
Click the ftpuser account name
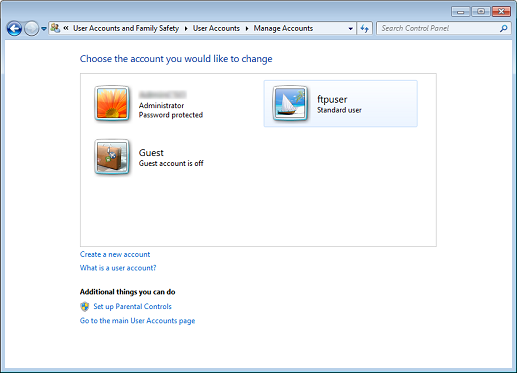click(x=332, y=99)
